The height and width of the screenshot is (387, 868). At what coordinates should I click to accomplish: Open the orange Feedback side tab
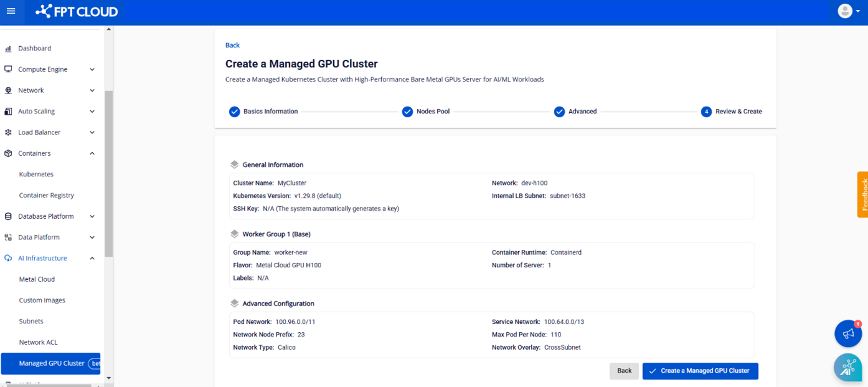pos(862,195)
